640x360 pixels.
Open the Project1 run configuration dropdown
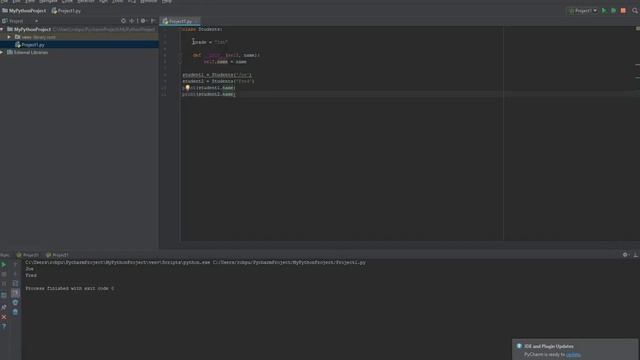point(583,11)
